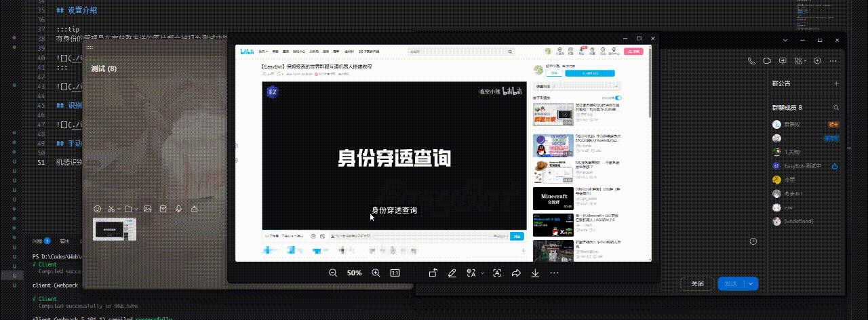Open more options in viewer toolbar
The width and height of the screenshot is (868, 320).
554,273
